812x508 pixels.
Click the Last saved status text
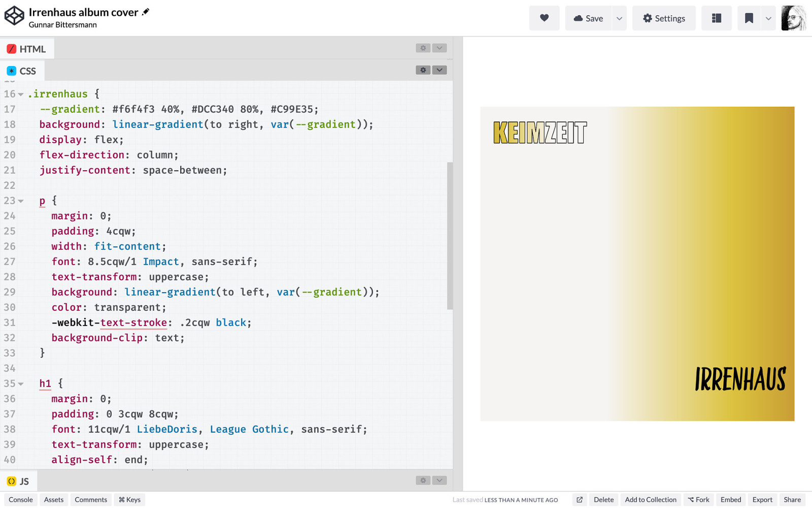pos(505,500)
